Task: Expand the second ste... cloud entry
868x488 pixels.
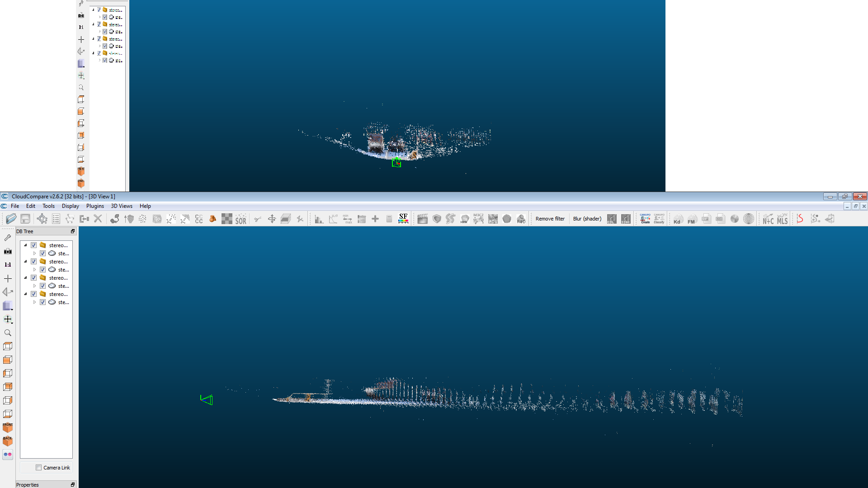Action: (34, 270)
